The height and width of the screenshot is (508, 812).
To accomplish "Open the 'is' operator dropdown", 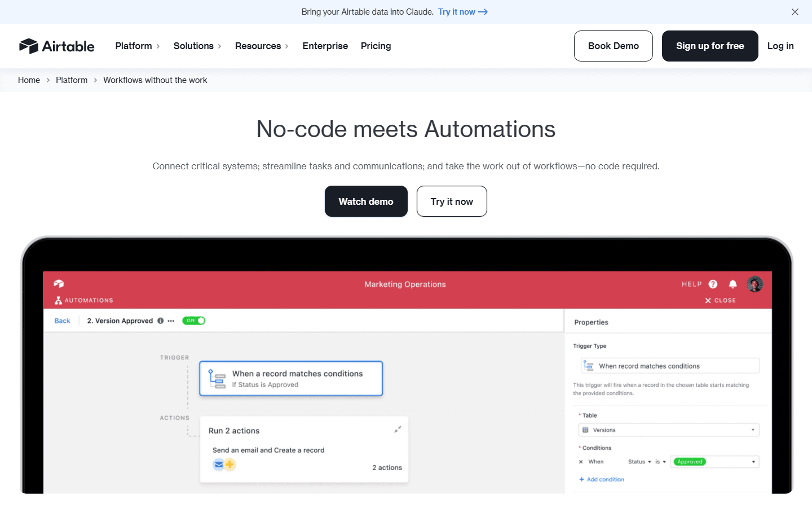I will click(x=660, y=462).
